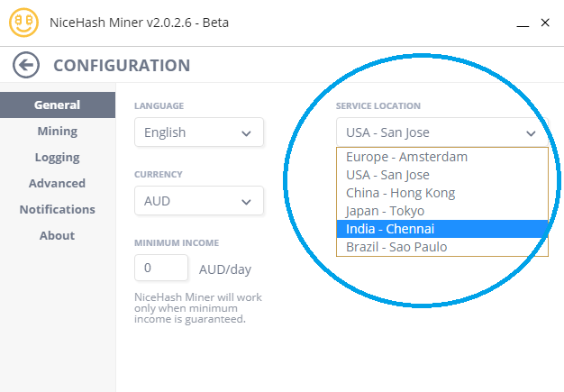Select Europe - Amsterdam from the list
This screenshot has height=392, width=564.
point(442,157)
